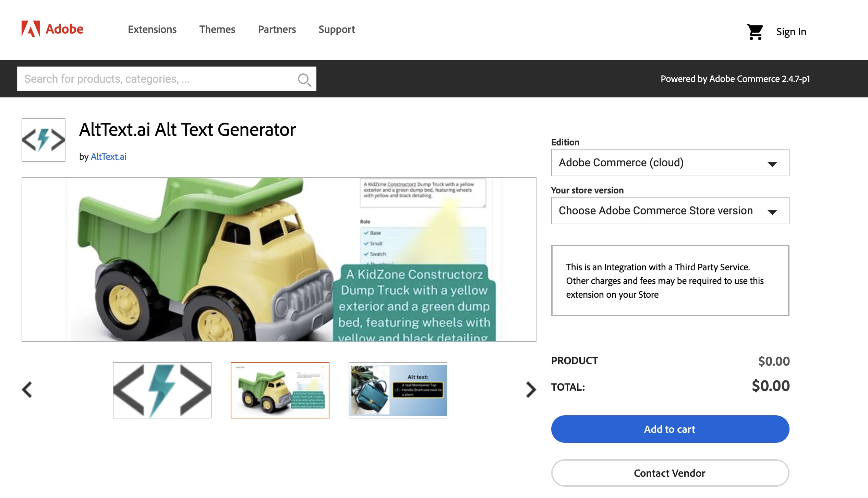Viewport: 868px width, 498px height.
Task: Focus the product search field
Action: 158,79
